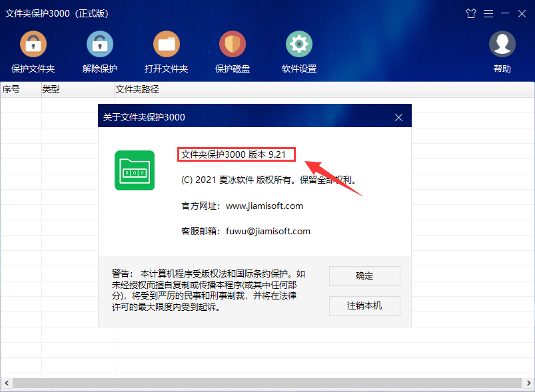
Task: Minimize the 文件夹保护3000 main window
Action: [x=505, y=13]
